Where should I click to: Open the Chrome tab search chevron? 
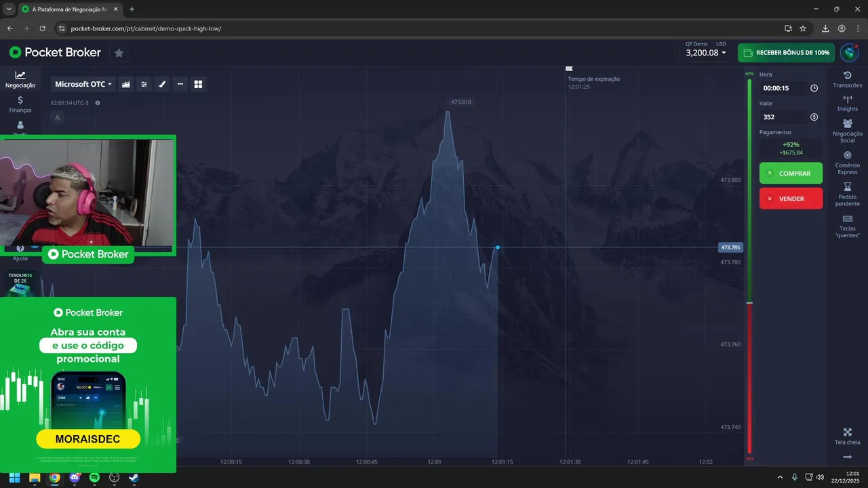point(8,9)
